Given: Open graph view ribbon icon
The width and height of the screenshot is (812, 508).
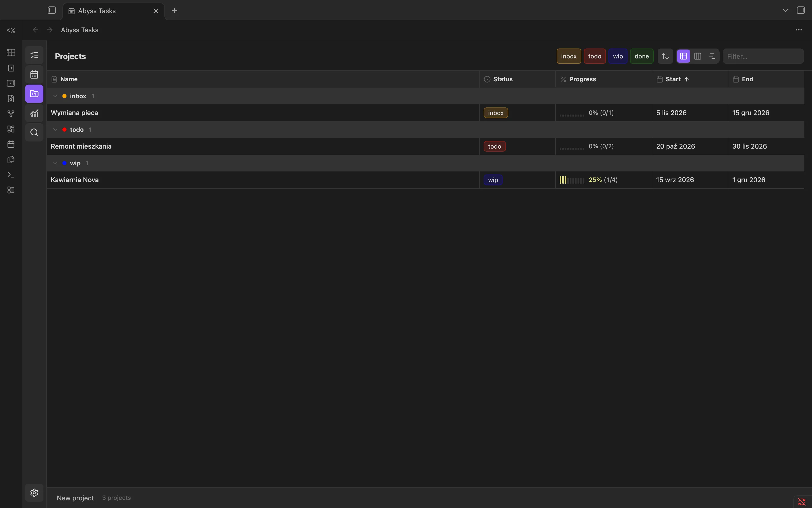Looking at the screenshot, I should pyautogui.click(x=11, y=114).
